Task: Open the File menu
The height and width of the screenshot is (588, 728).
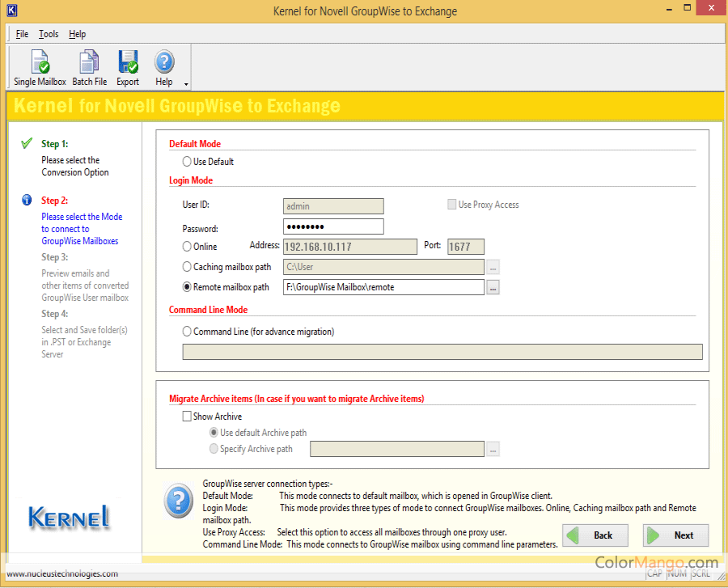Action: (x=22, y=34)
